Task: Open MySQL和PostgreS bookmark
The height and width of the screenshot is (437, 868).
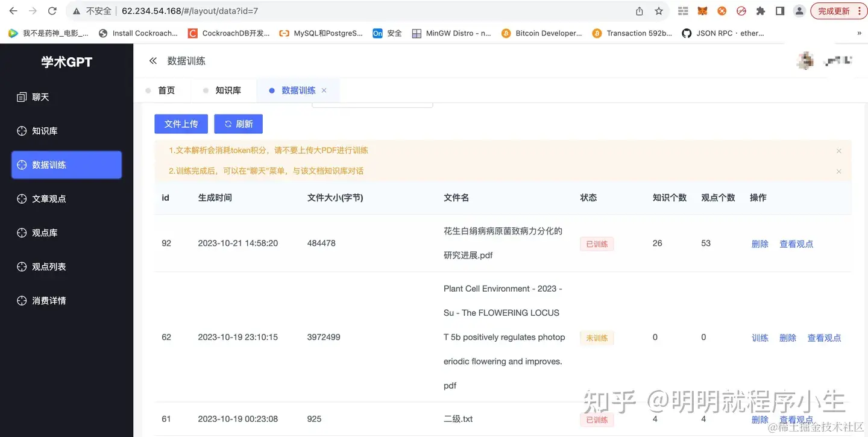Action: (x=321, y=33)
